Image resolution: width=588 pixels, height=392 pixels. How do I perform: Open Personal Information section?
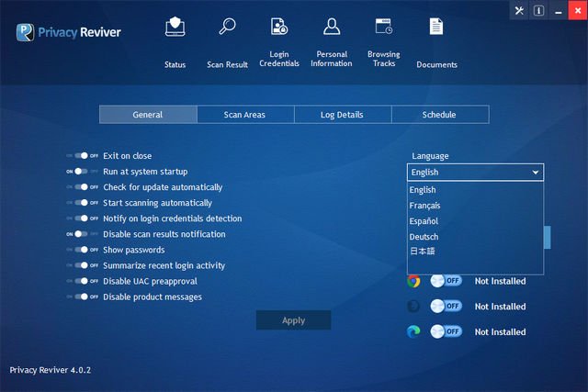click(x=332, y=28)
